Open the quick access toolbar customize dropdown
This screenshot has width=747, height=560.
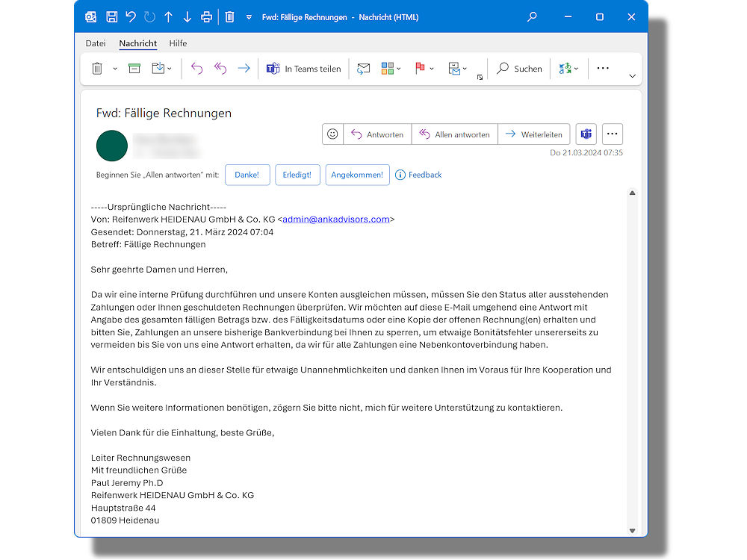point(249,18)
